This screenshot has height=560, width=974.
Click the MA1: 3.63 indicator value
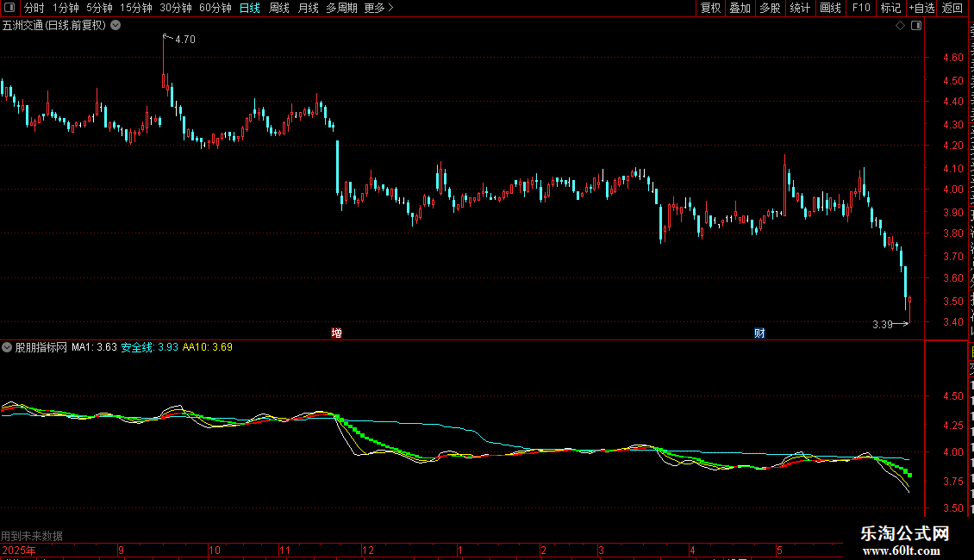[x=94, y=347]
